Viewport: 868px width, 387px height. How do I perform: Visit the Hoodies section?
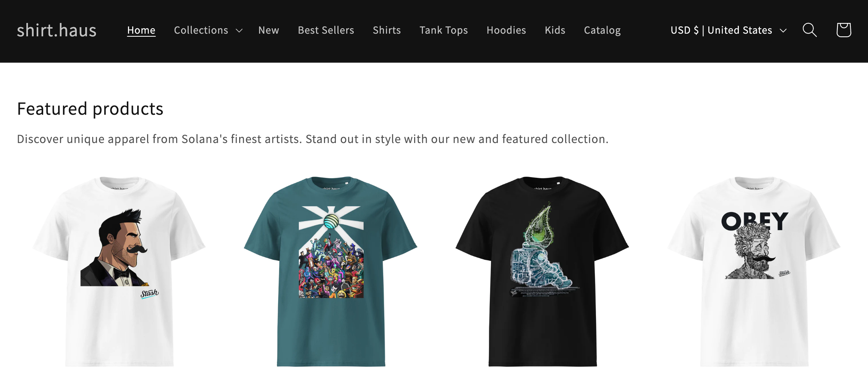506,30
